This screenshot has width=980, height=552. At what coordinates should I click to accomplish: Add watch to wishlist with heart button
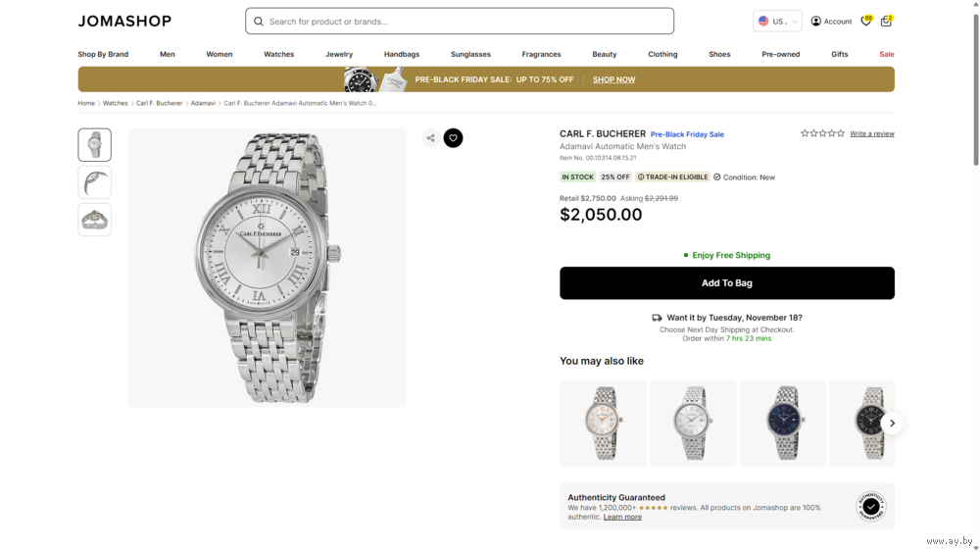click(x=453, y=138)
